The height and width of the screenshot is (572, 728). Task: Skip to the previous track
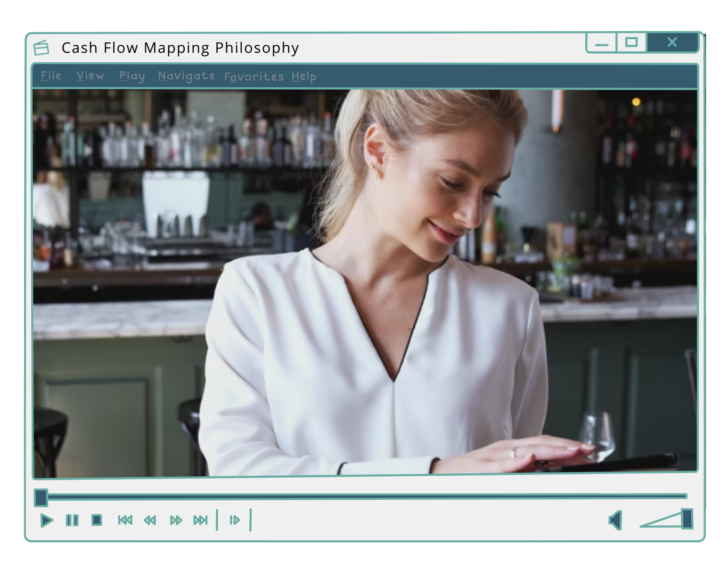pyautogui.click(x=125, y=520)
